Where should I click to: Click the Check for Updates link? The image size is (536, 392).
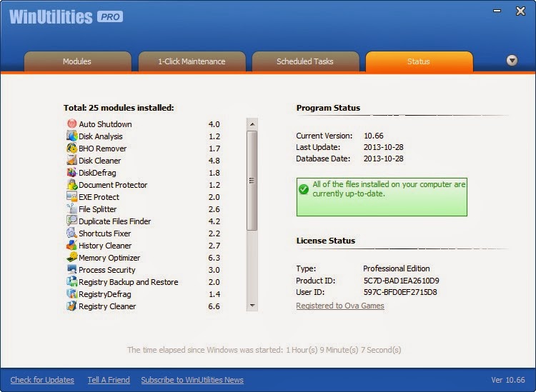(x=42, y=380)
